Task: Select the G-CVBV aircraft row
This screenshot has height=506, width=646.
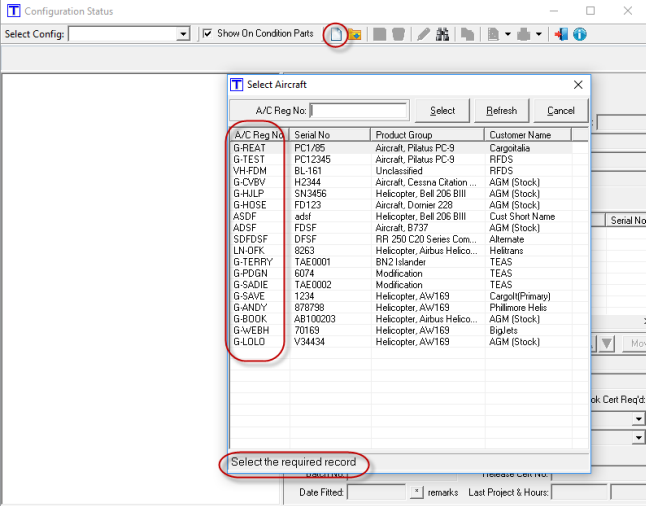Action: 401,182
